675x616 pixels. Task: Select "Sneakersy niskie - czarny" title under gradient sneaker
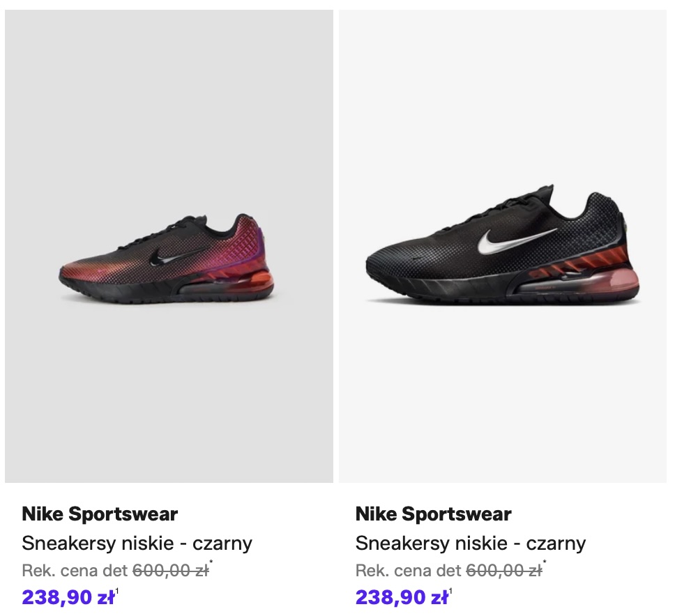137,543
